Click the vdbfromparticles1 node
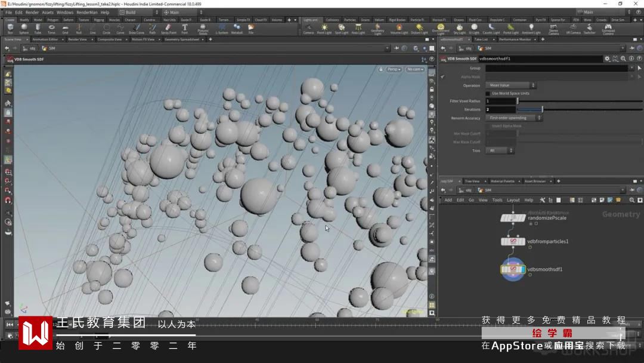The image size is (644, 363). (x=513, y=241)
